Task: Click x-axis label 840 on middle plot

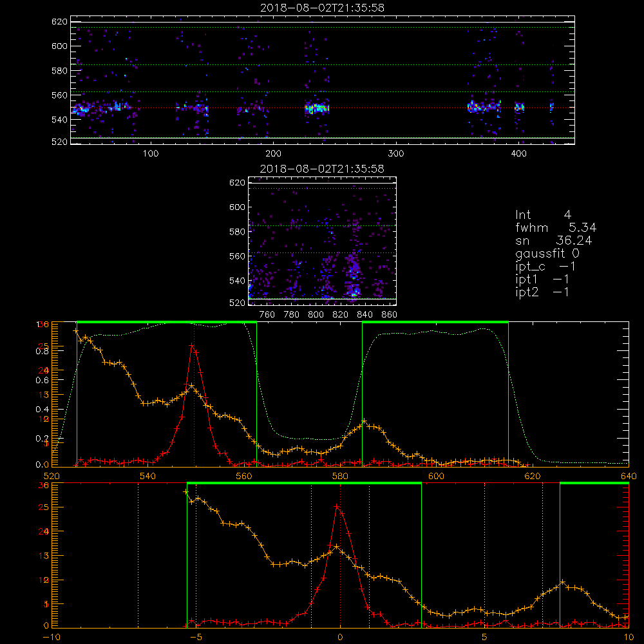Action: [x=365, y=315]
